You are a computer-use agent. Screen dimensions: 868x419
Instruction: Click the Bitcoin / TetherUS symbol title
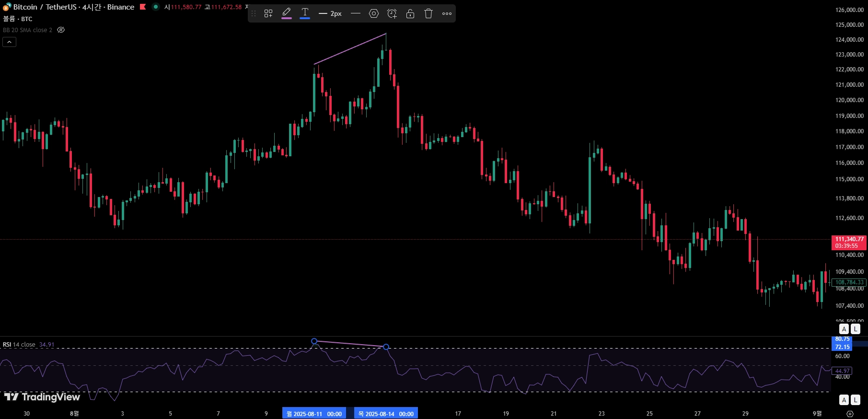(x=74, y=7)
